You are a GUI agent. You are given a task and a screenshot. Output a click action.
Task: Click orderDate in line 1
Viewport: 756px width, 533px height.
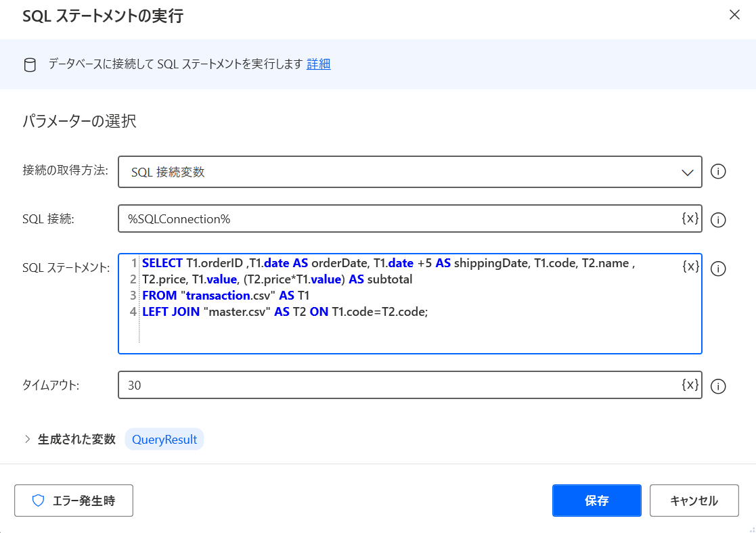[x=340, y=263]
